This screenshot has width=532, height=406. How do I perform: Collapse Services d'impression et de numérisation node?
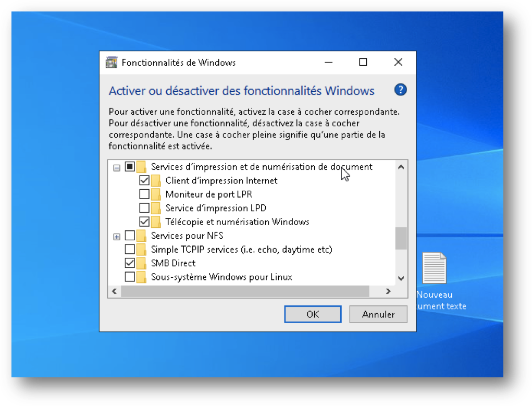(117, 168)
